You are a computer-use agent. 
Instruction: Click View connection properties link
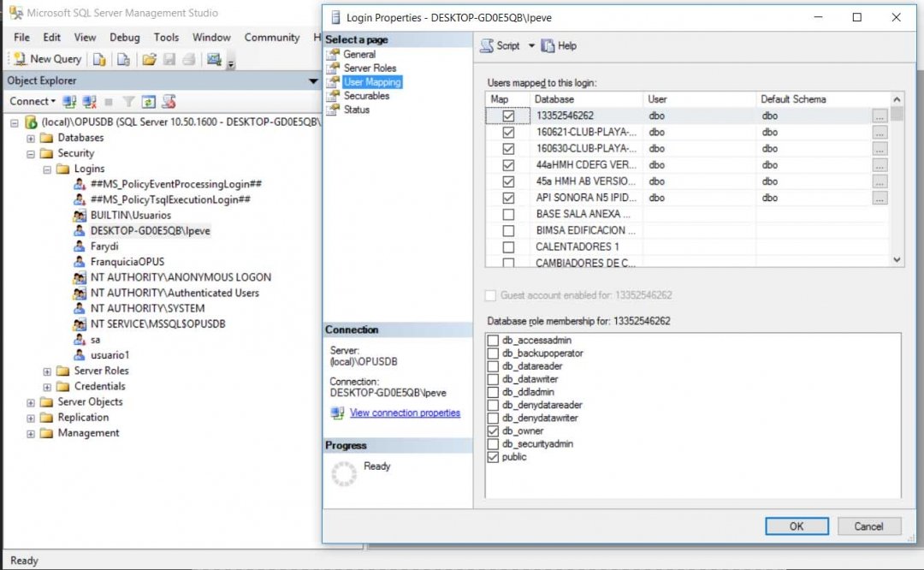[405, 413]
